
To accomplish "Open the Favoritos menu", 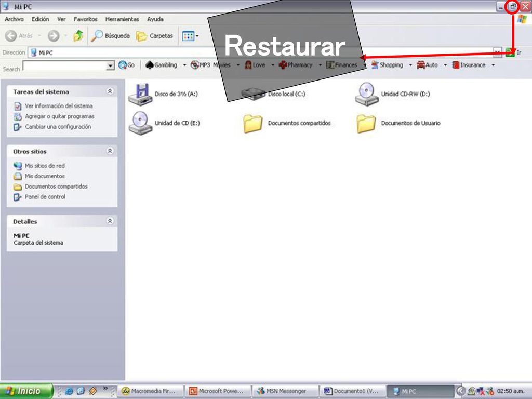I will pos(86,19).
